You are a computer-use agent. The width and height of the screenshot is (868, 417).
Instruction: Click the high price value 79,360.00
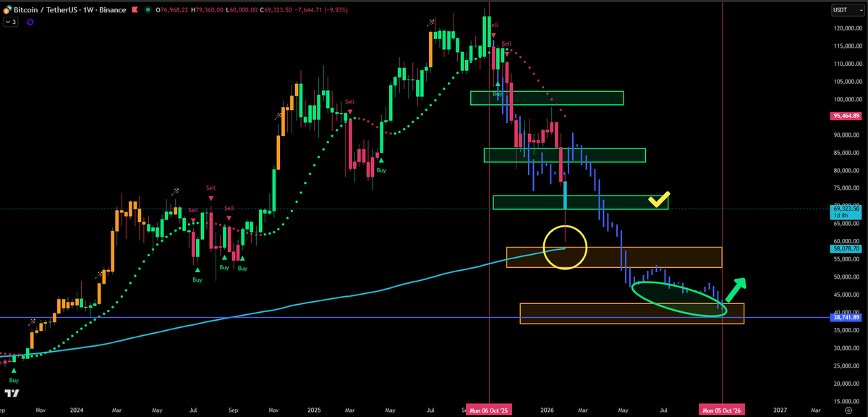(210, 10)
